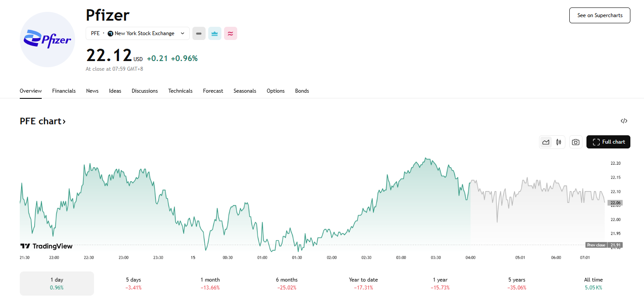
Task: Click the Pfizer logo image
Action: point(47,40)
